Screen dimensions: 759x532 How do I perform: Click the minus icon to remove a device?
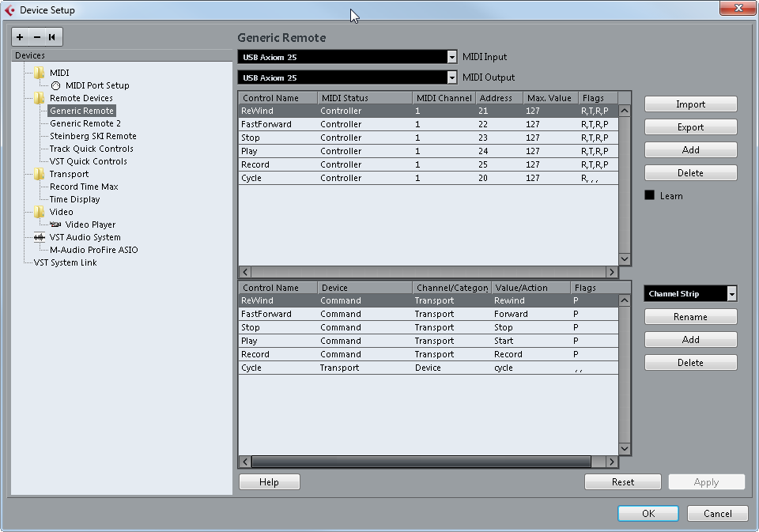click(x=36, y=36)
